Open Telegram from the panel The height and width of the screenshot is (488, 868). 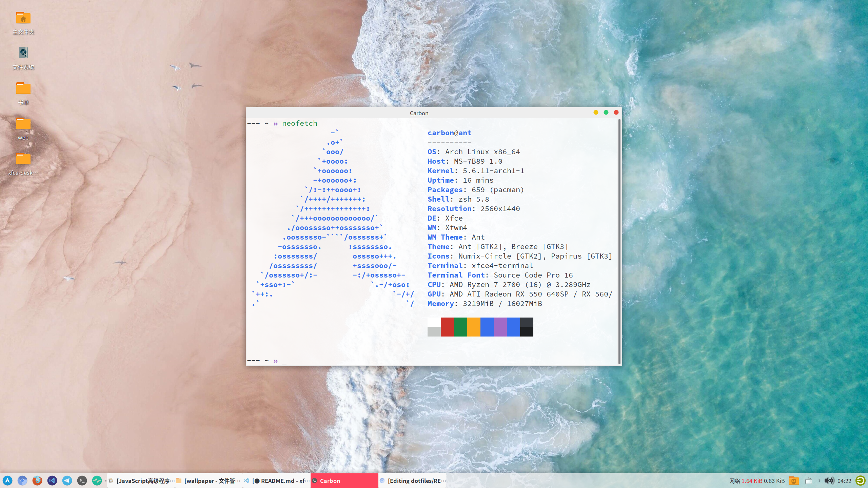tap(67, 481)
